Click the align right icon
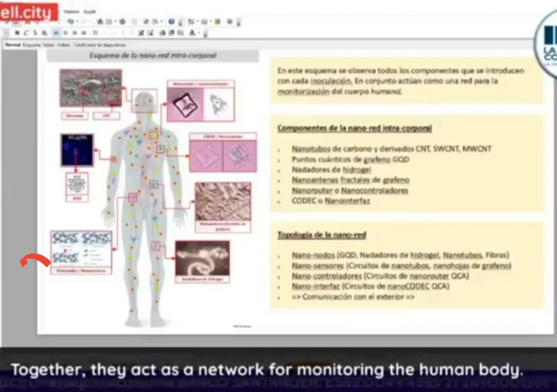Viewport: 557px width, 392px height. [74, 33]
